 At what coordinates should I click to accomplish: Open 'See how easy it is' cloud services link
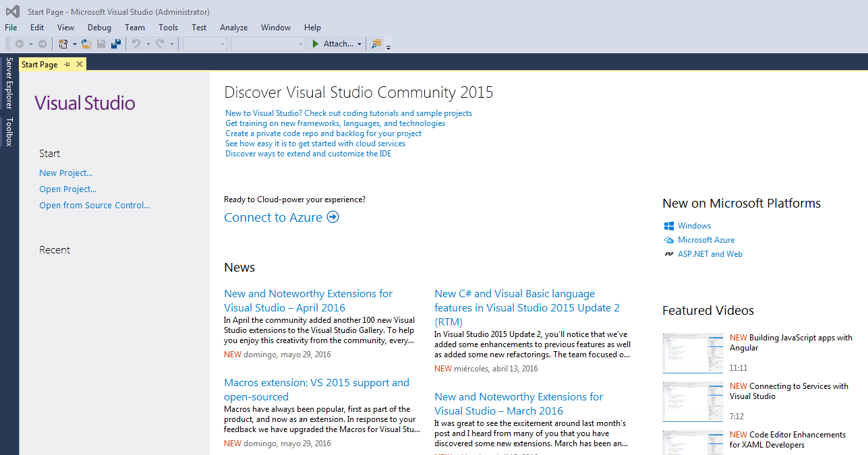point(316,144)
